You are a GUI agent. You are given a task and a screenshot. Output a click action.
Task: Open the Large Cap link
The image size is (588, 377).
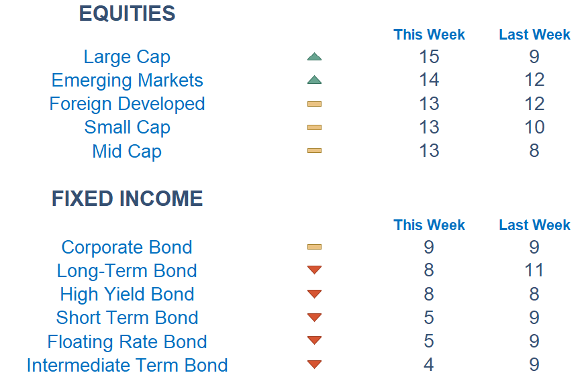[127, 57]
